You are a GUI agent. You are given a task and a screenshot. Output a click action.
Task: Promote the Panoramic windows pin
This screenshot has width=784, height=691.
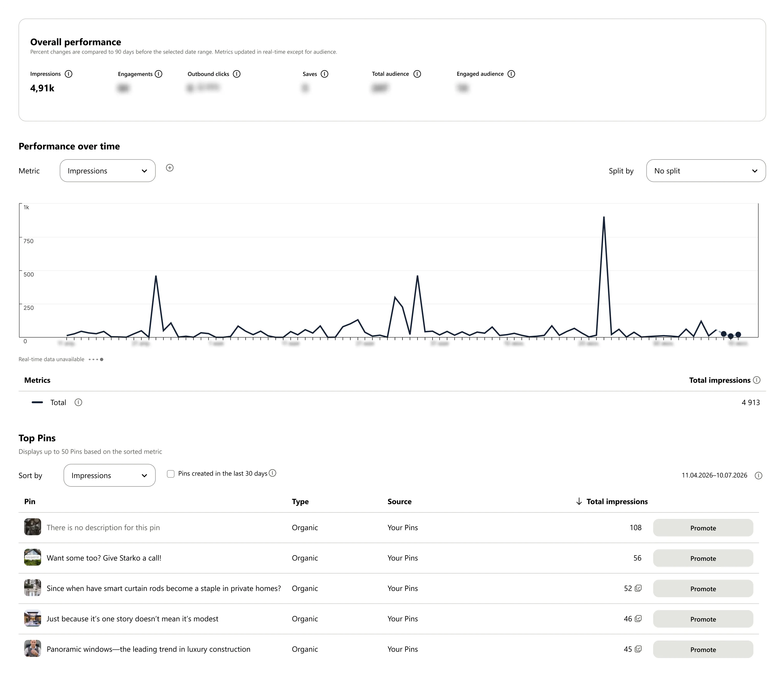point(703,649)
